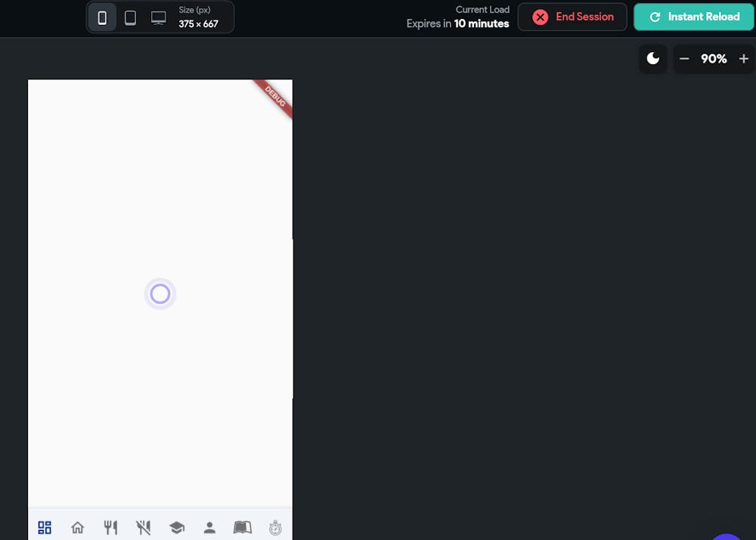756x540 pixels.
Task: Trigger Instant Reload
Action: [x=693, y=17]
